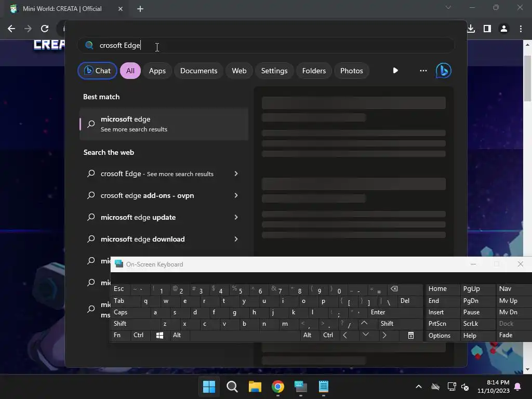Screen dimensions: 532x399
Task: Switch to the Folders filter
Action: (x=314, y=71)
